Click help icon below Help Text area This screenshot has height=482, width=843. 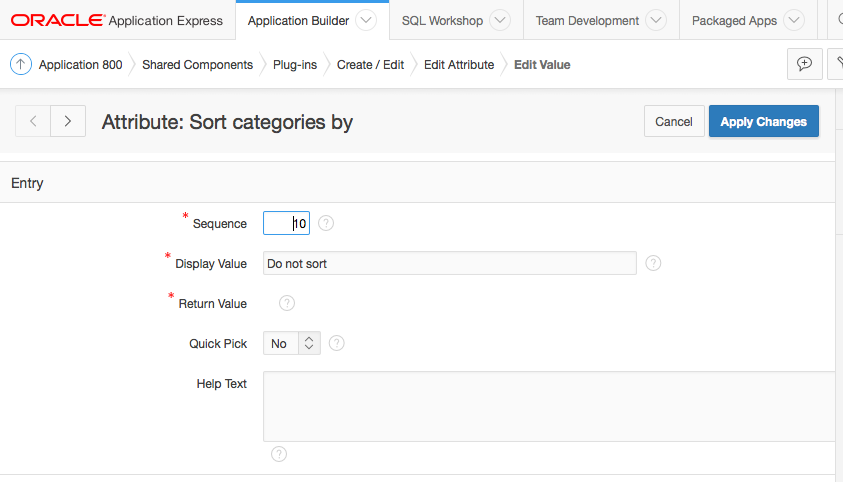click(279, 454)
